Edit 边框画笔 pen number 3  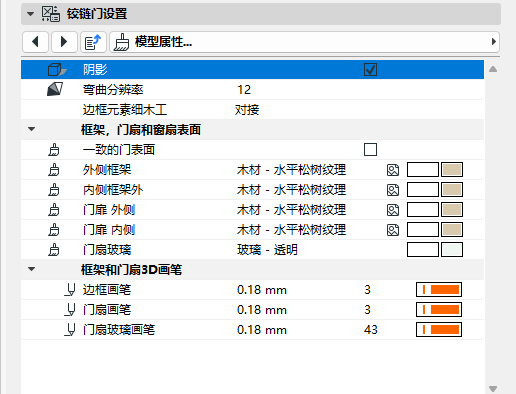tap(367, 290)
